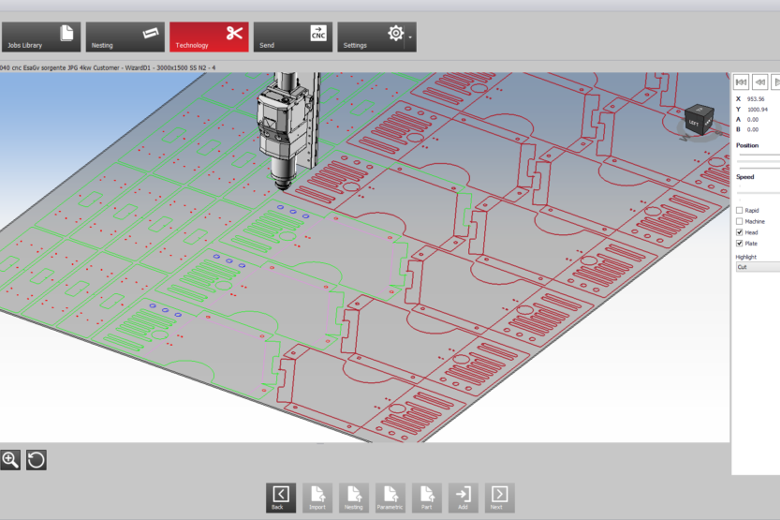
Task: Open the Technology tab
Action: (208, 37)
